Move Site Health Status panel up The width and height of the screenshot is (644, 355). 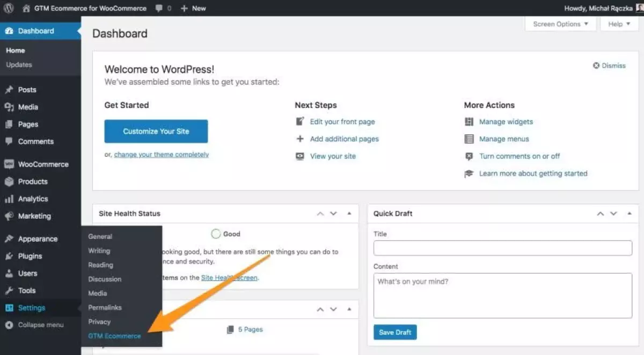(x=320, y=214)
